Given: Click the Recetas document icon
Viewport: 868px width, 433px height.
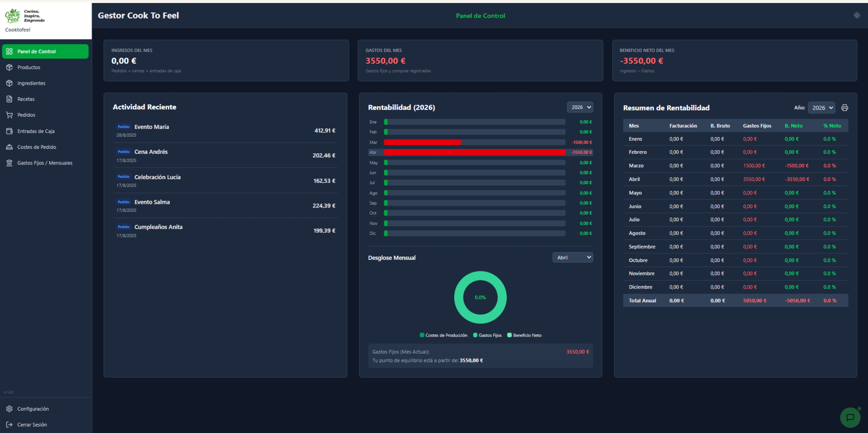Looking at the screenshot, I should [9, 99].
